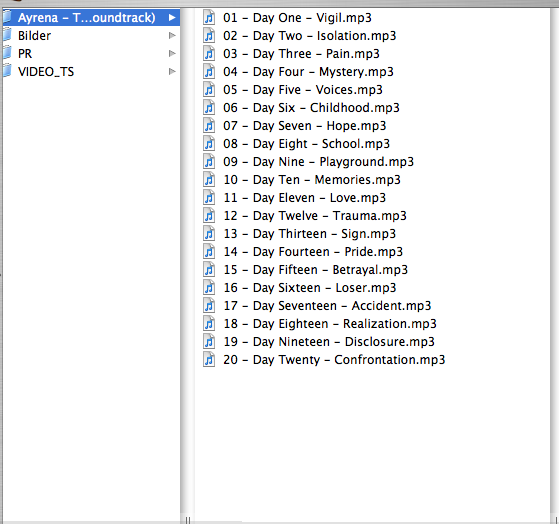Click the music icon of 01 Day One Vigil.mp3
The width and height of the screenshot is (559, 524).
[209, 17]
